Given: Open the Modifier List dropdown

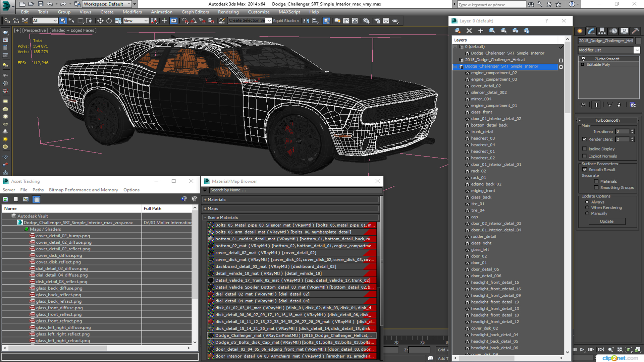Looking at the screenshot, I should click(x=637, y=50).
